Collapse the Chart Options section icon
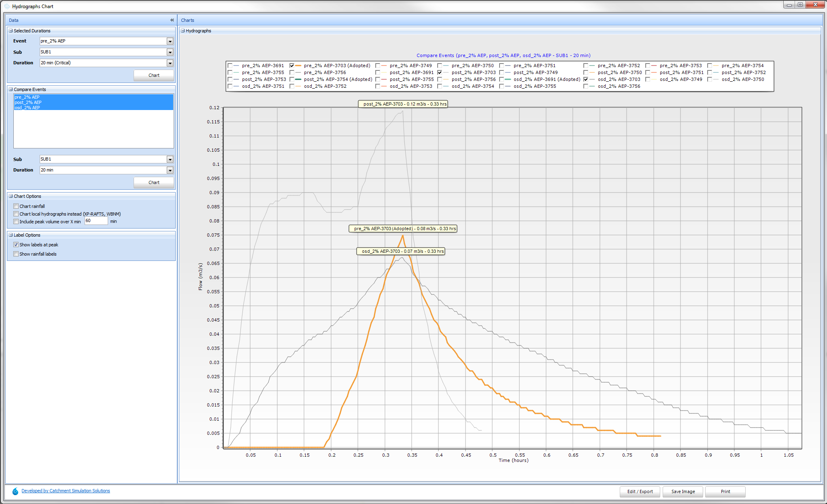 [x=11, y=196]
